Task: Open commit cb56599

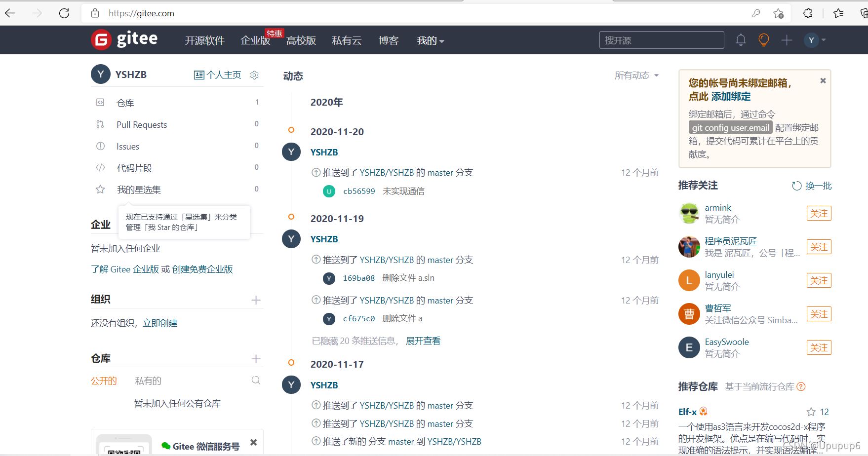Action: point(359,191)
